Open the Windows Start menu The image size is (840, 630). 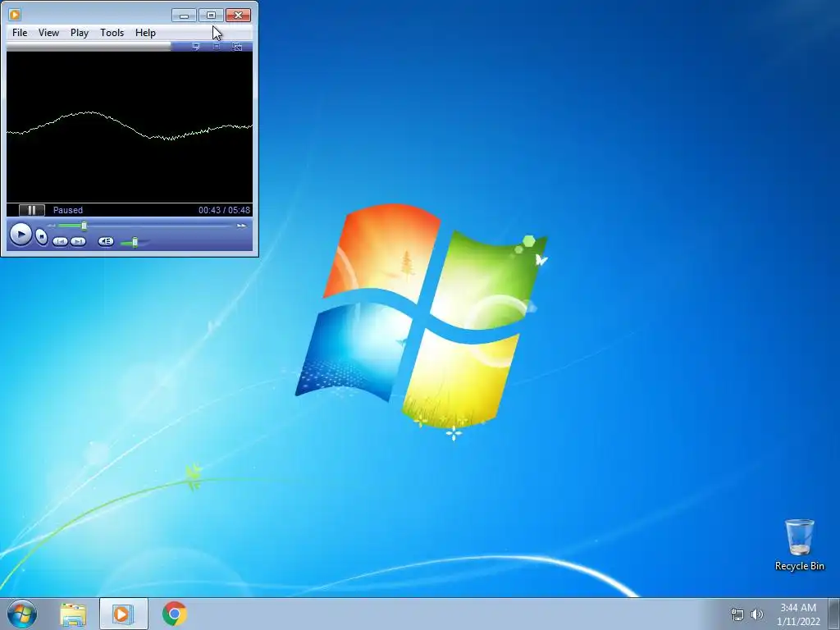22,614
